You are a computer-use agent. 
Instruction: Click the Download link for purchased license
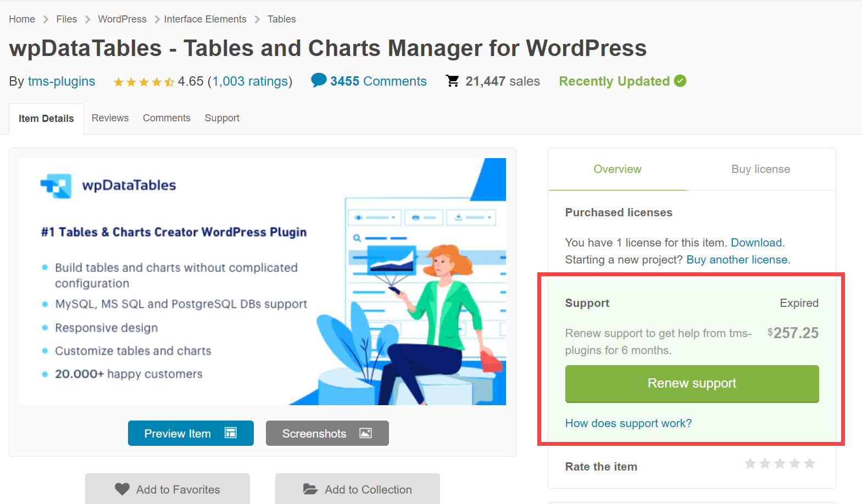tap(757, 243)
